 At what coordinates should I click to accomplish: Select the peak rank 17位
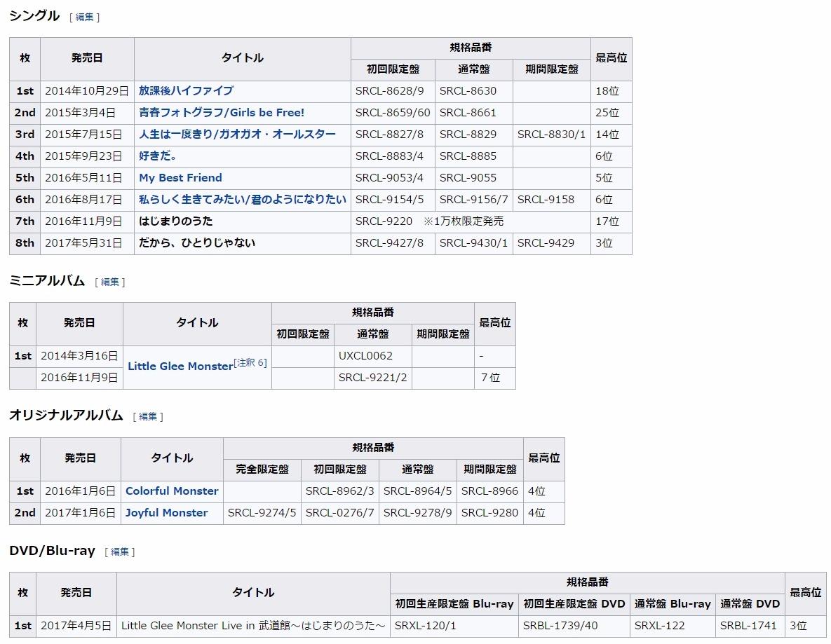pos(607,221)
